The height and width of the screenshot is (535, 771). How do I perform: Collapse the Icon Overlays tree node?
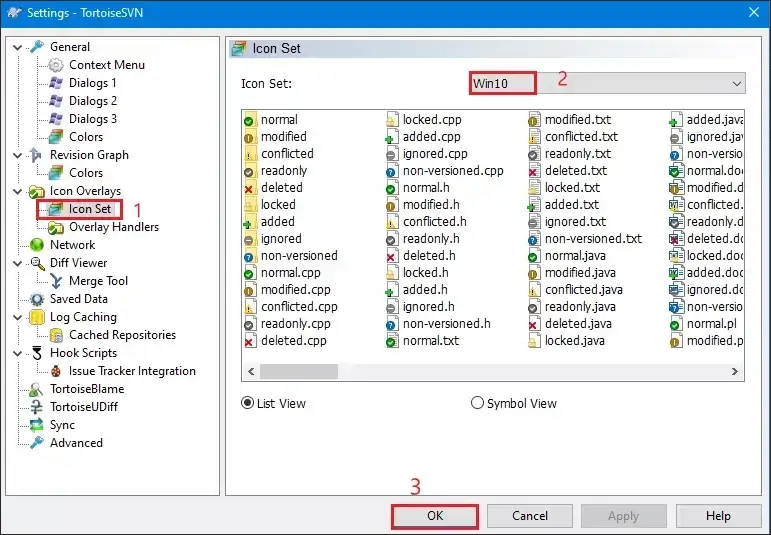[x=18, y=191]
